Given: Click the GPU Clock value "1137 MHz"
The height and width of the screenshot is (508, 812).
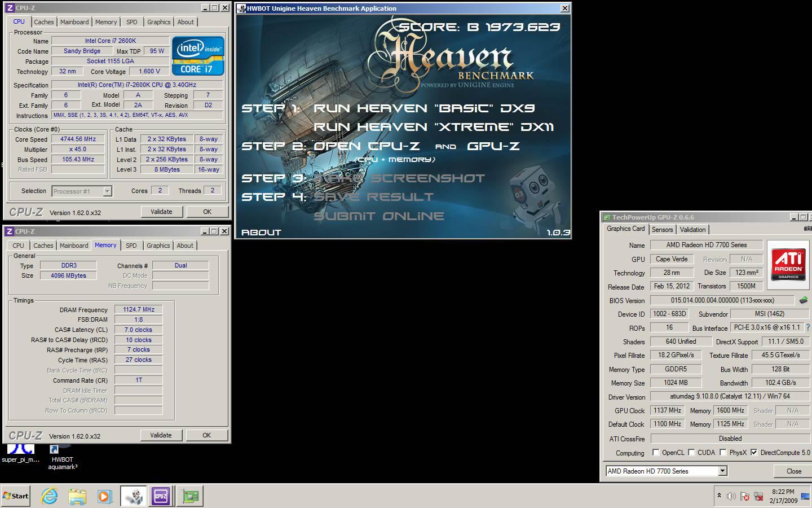Looking at the screenshot, I should [x=668, y=410].
